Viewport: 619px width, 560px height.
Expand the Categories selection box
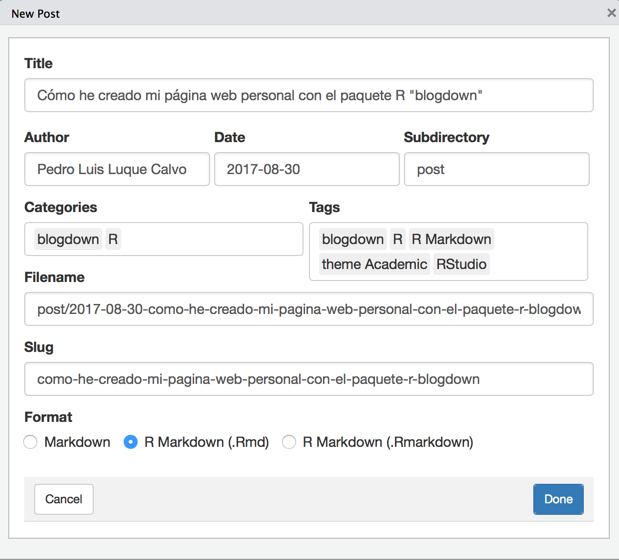(164, 239)
